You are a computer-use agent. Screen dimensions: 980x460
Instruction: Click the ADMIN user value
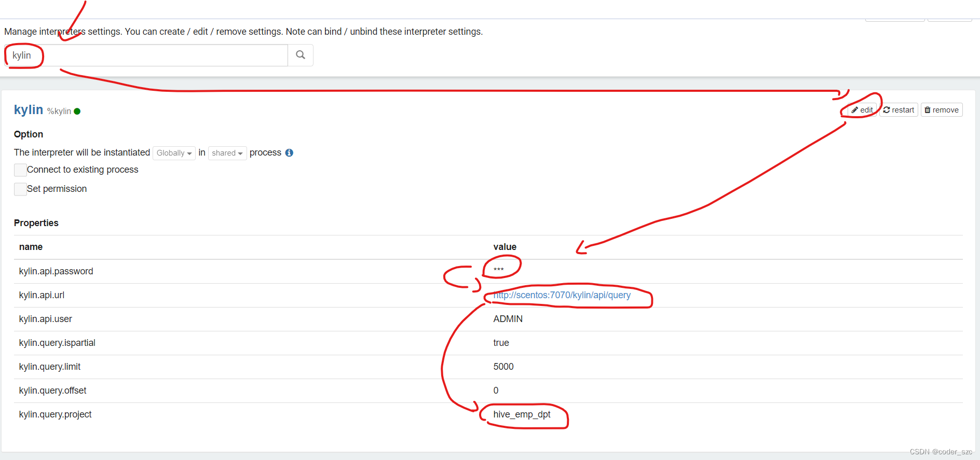click(508, 319)
